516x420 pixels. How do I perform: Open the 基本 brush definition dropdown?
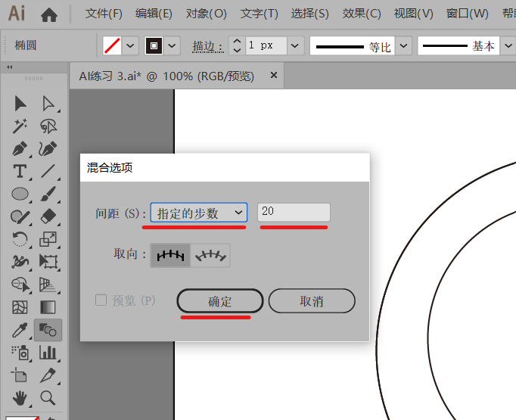pos(508,45)
